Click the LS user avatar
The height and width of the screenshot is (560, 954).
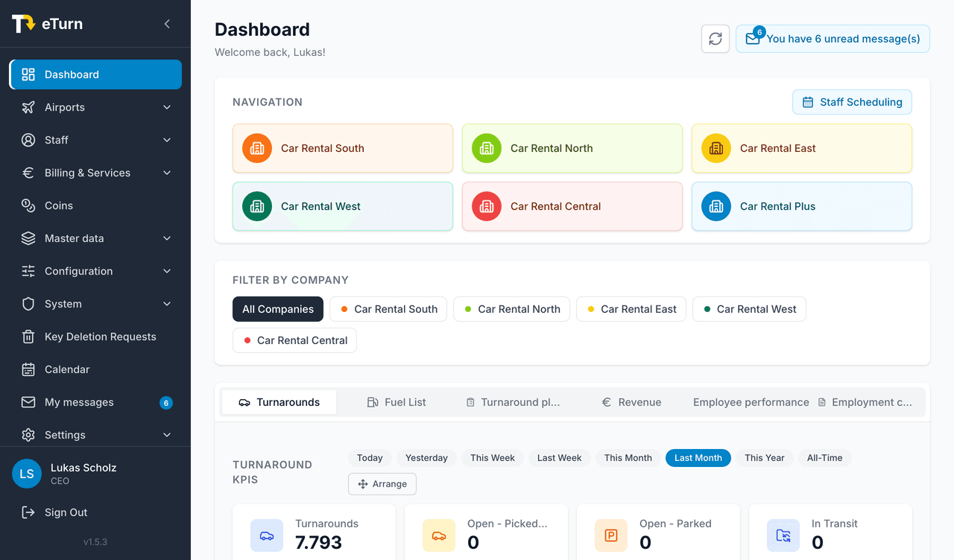coord(27,474)
